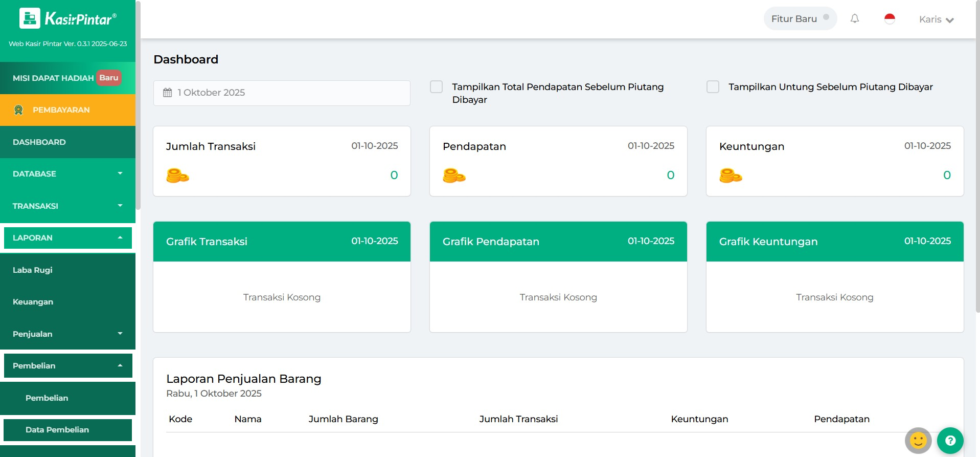The image size is (980, 457).
Task: Click the notification bell icon
Action: point(854,19)
